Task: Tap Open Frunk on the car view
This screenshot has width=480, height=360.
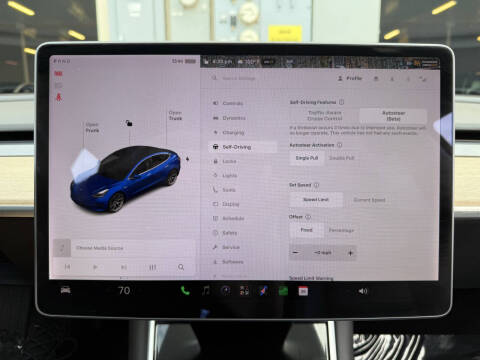Action: point(92,127)
